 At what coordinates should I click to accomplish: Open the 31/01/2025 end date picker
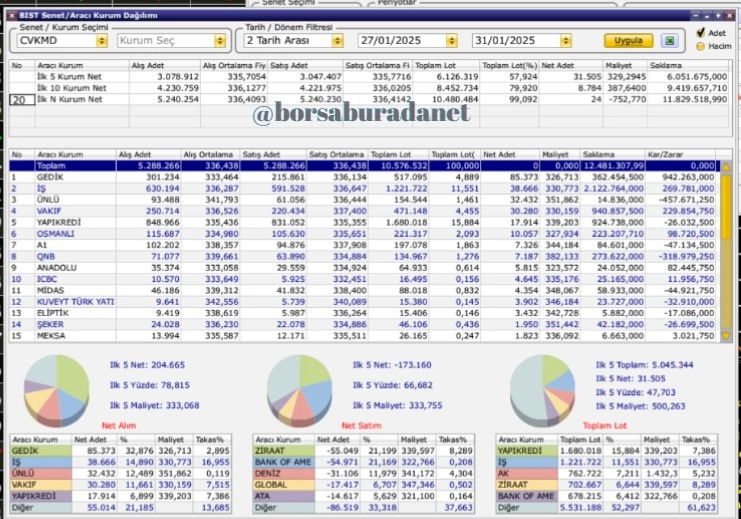(566, 41)
